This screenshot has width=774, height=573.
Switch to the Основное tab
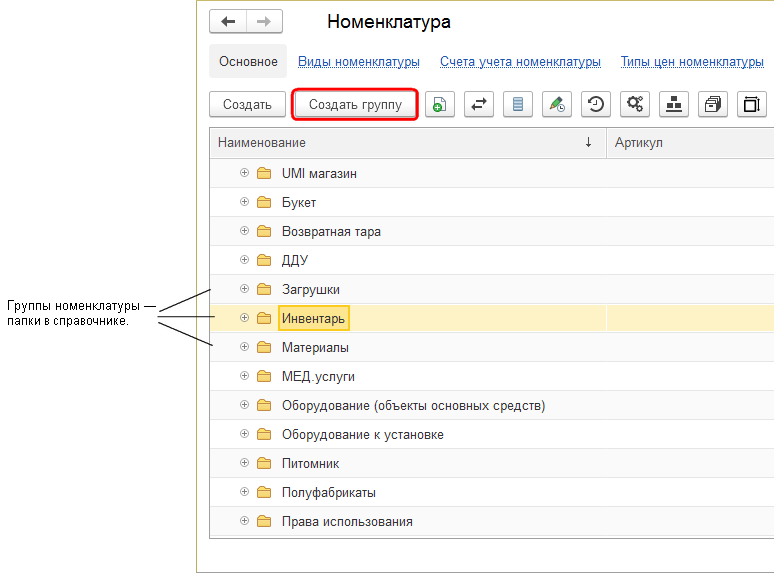click(x=248, y=62)
